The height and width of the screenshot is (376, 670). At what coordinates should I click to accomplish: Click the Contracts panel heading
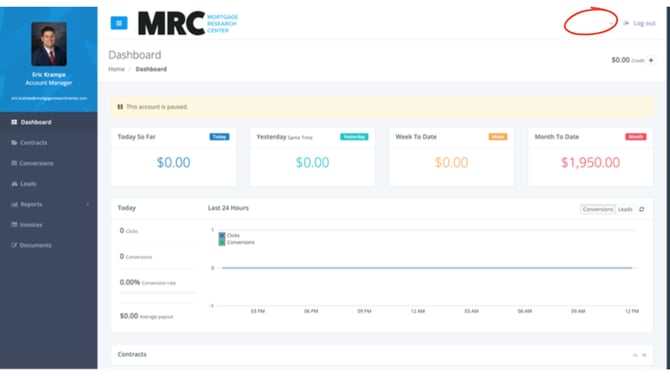coord(132,354)
